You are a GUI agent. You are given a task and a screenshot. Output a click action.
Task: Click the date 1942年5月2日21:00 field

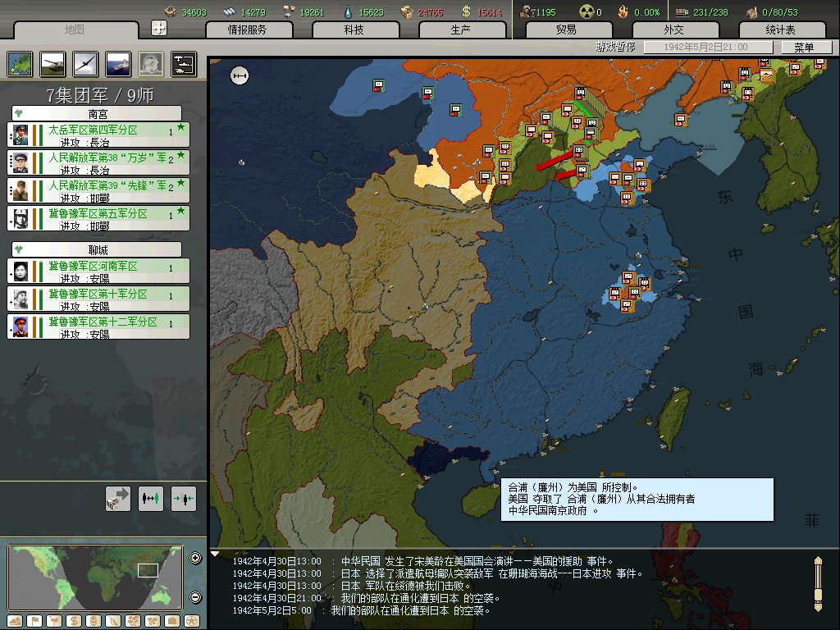[708, 47]
